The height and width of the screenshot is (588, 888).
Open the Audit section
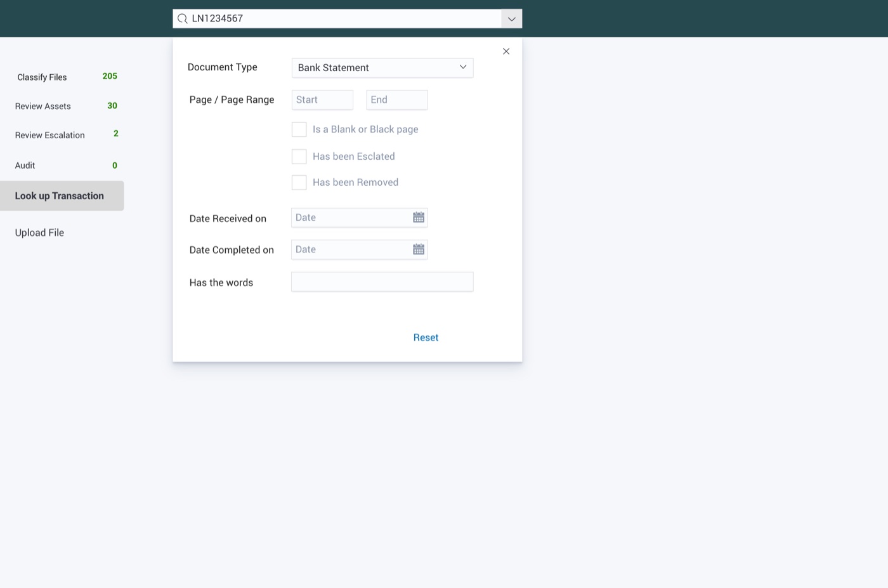pos(25,165)
